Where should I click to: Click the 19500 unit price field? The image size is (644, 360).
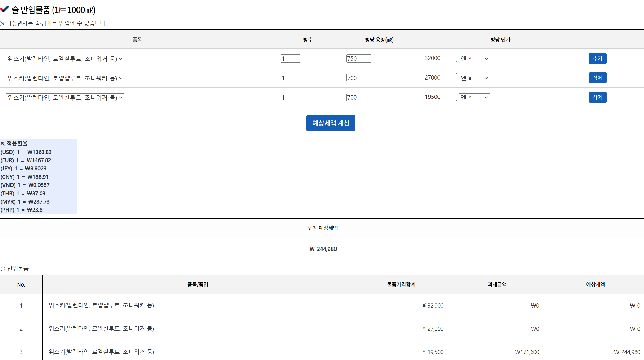coord(440,97)
